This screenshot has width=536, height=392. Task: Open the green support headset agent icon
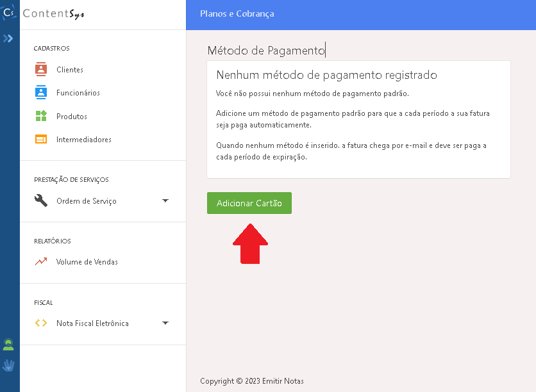(8, 345)
